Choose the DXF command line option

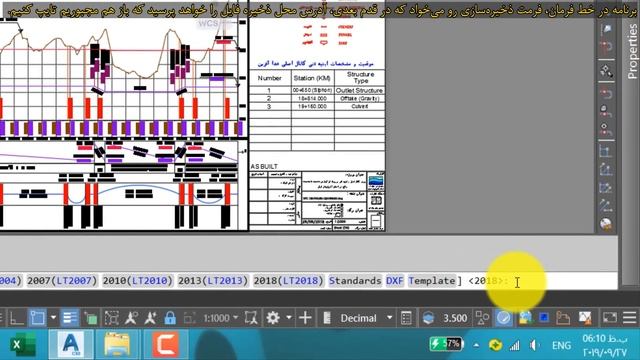coord(395,281)
